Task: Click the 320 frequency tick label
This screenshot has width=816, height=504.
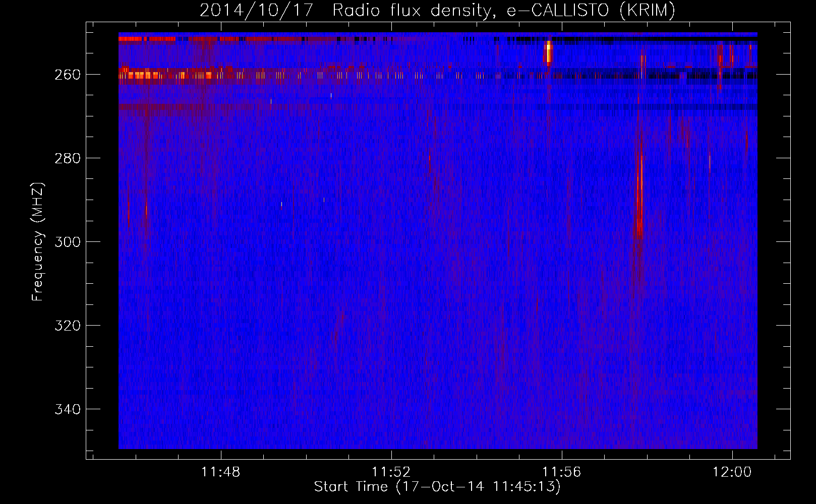Action: tap(67, 326)
